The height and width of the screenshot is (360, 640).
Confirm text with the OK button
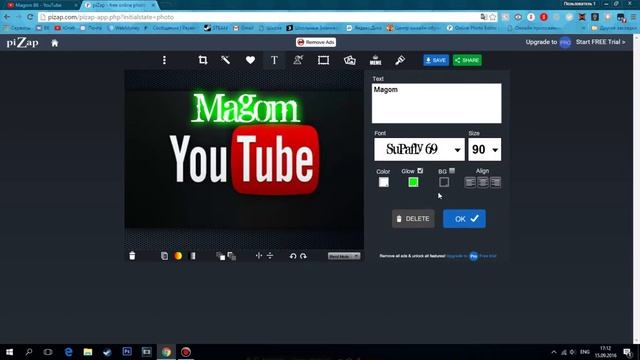tap(464, 219)
